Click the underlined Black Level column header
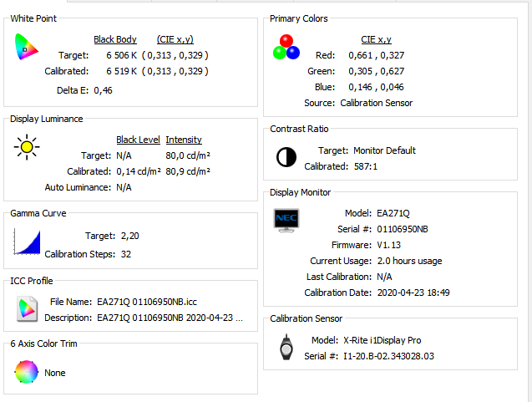The height and width of the screenshot is (402, 532). pos(138,140)
